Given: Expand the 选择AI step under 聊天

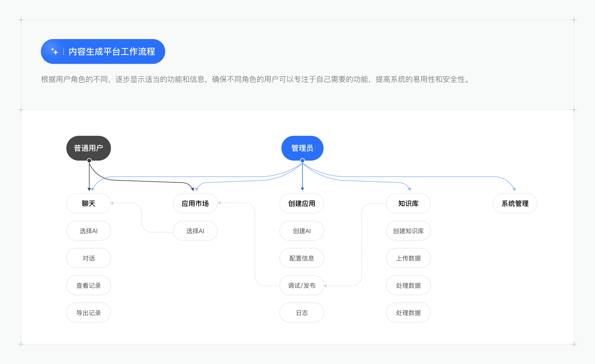Looking at the screenshot, I should (x=88, y=231).
